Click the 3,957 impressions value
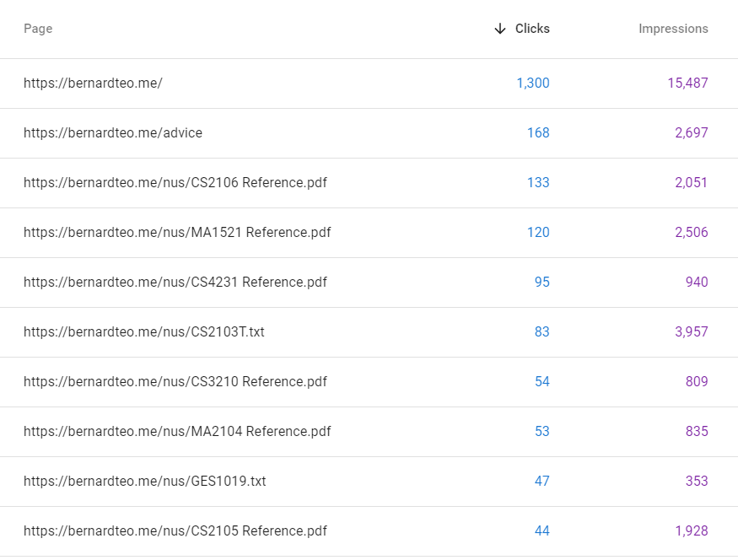This screenshot has height=560, width=738. (x=692, y=332)
